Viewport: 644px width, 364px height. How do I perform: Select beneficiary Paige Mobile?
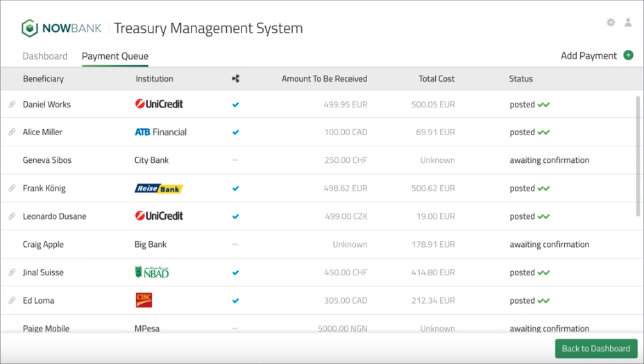pyautogui.click(x=46, y=329)
